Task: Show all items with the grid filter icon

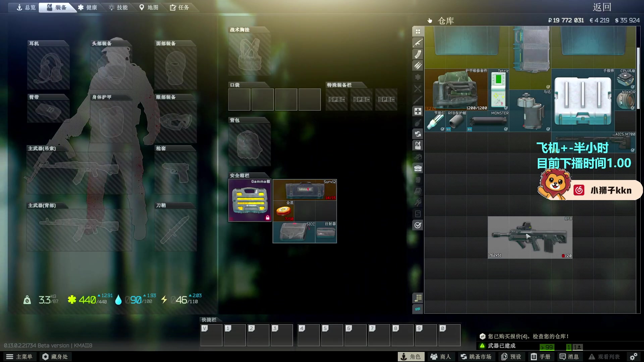Action: pos(418,32)
